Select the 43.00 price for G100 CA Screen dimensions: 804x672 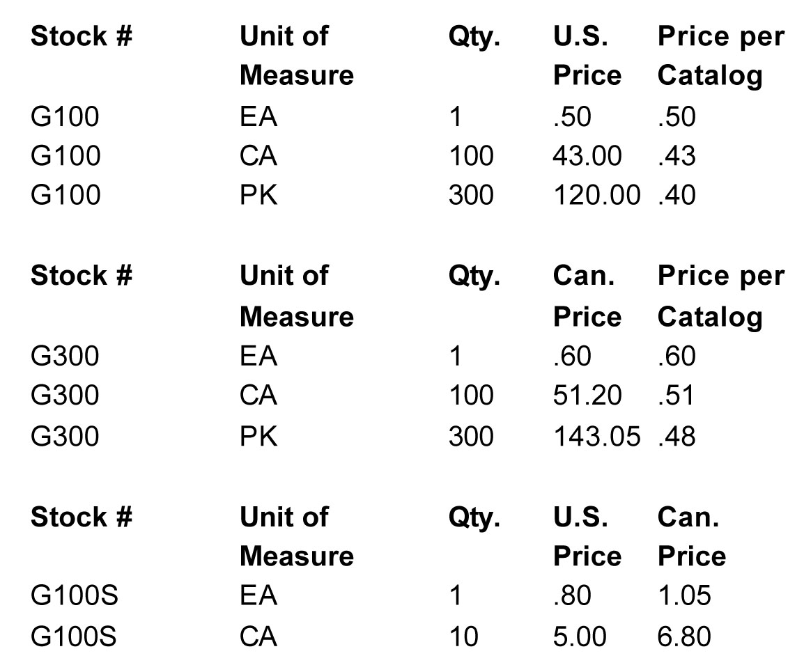(x=587, y=155)
